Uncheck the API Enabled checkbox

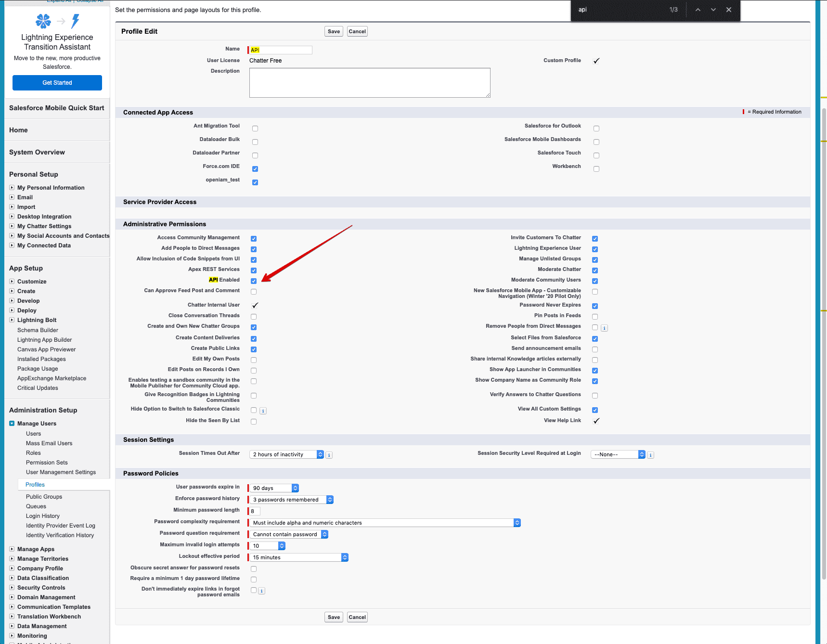click(254, 281)
